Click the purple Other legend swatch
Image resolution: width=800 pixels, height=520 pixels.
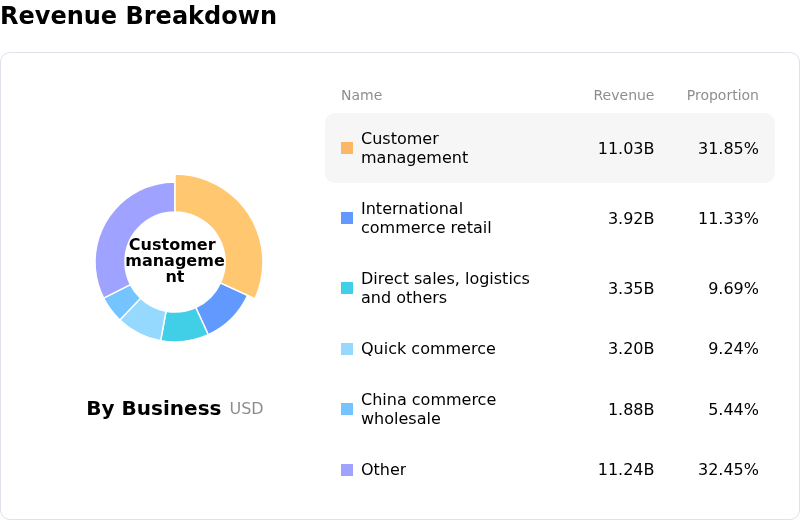(x=347, y=470)
